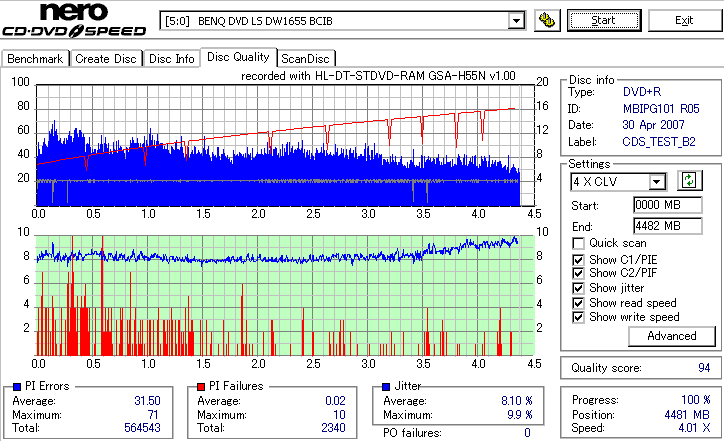Switch to the Benchmark tab
This screenshot has height=441, width=724.
35,59
